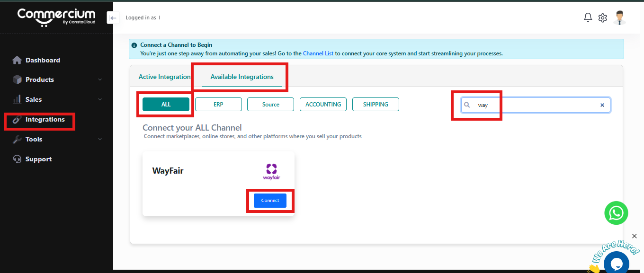Click the Commercium logo
This screenshot has height=273, width=644.
pos(56,17)
